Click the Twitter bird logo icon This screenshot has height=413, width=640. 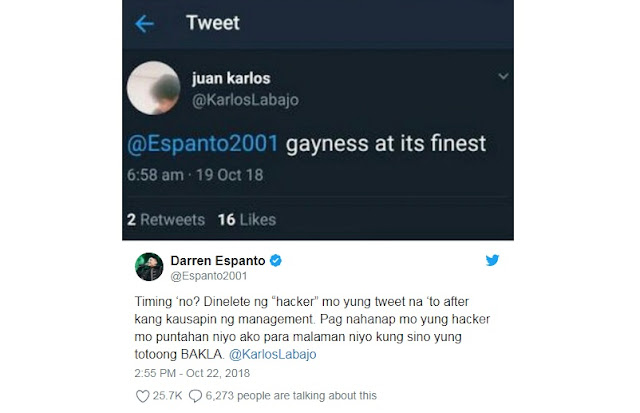tap(492, 260)
